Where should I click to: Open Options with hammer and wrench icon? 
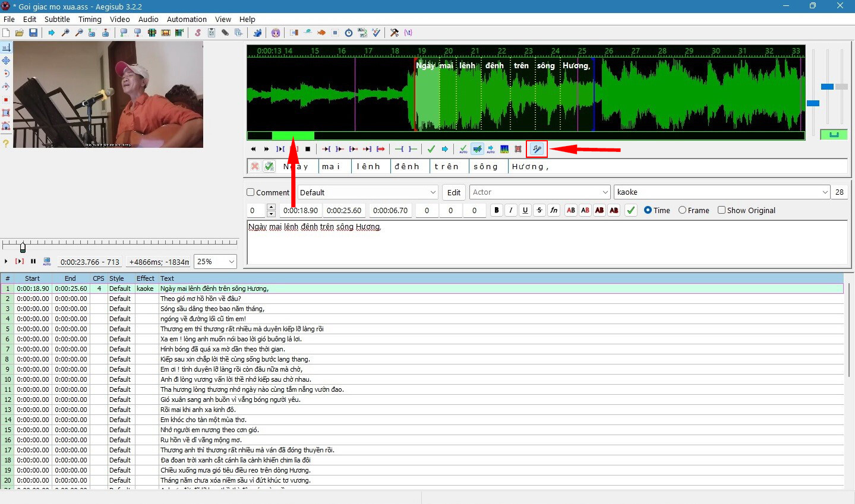[x=395, y=33]
